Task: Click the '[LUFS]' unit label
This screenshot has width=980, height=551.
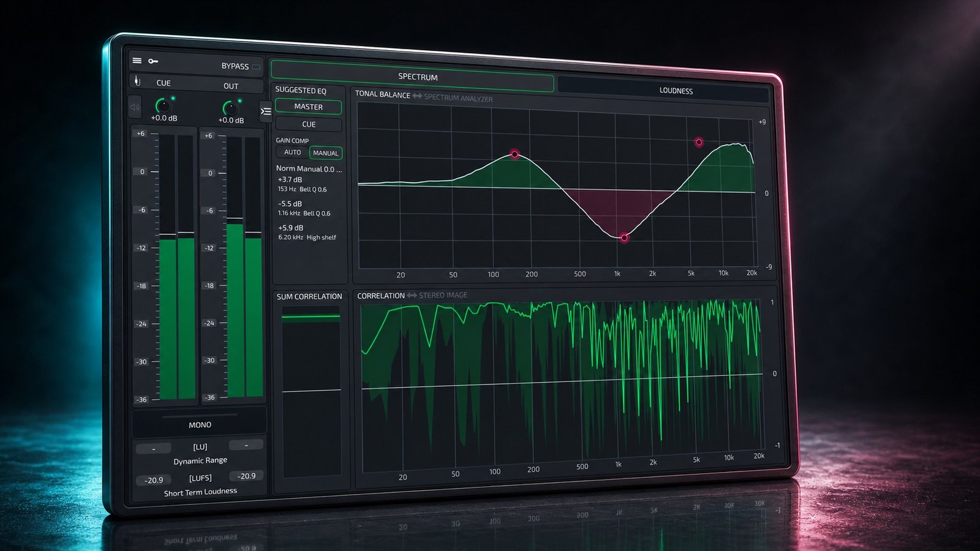Action: [200, 478]
